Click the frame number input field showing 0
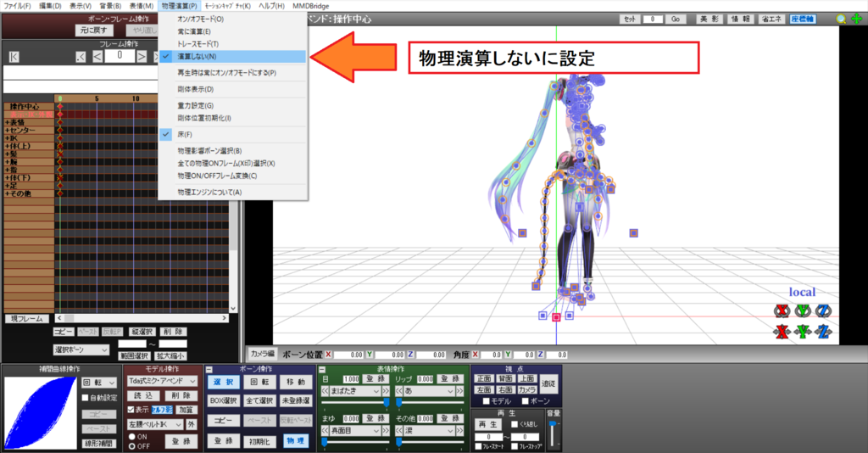This screenshot has height=453, width=868. pyautogui.click(x=120, y=56)
